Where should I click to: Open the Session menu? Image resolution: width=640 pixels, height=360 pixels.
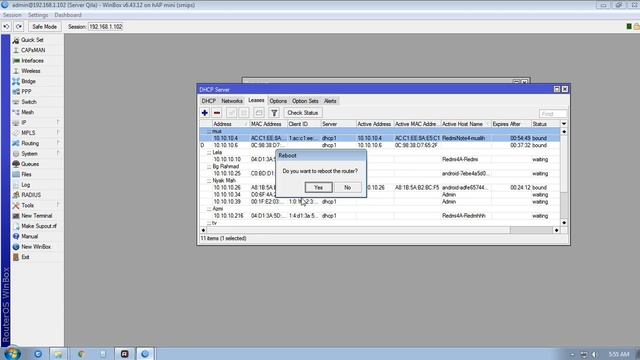click(12, 15)
